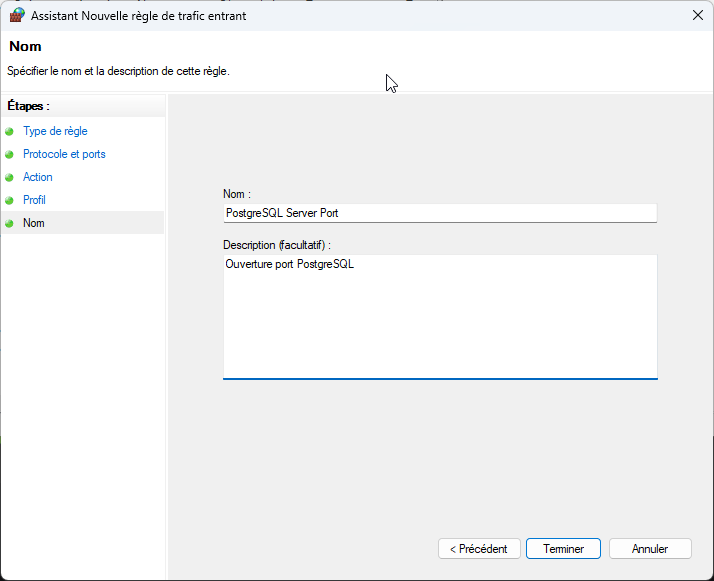Focus the Description text area
714x581 pixels.
pos(439,317)
